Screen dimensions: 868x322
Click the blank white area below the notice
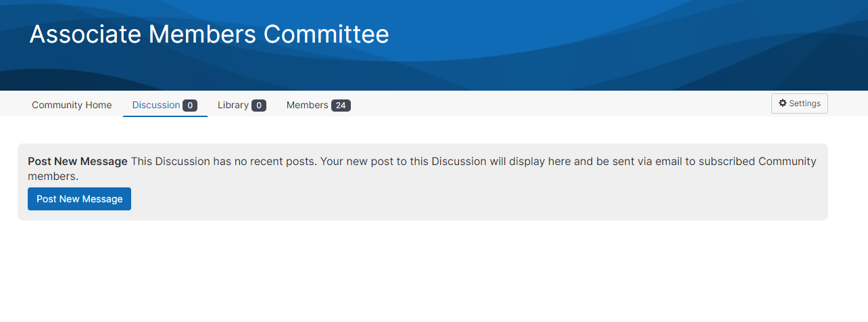(x=433, y=271)
